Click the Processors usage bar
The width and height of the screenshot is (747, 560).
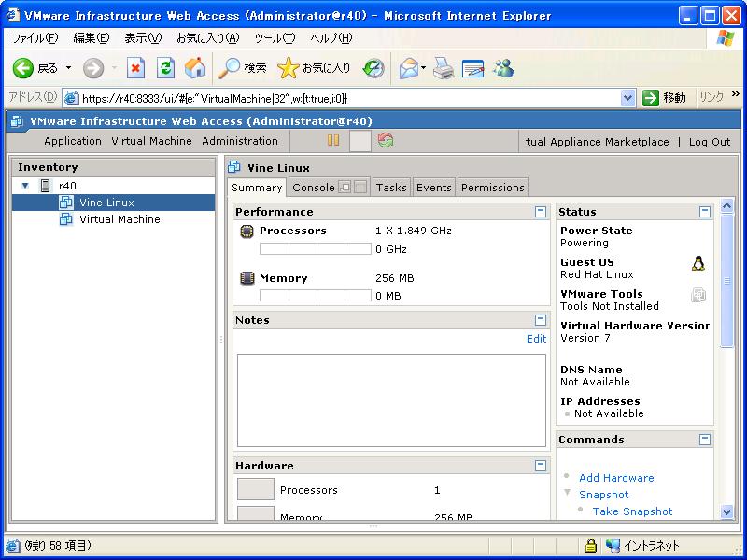tap(315, 248)
